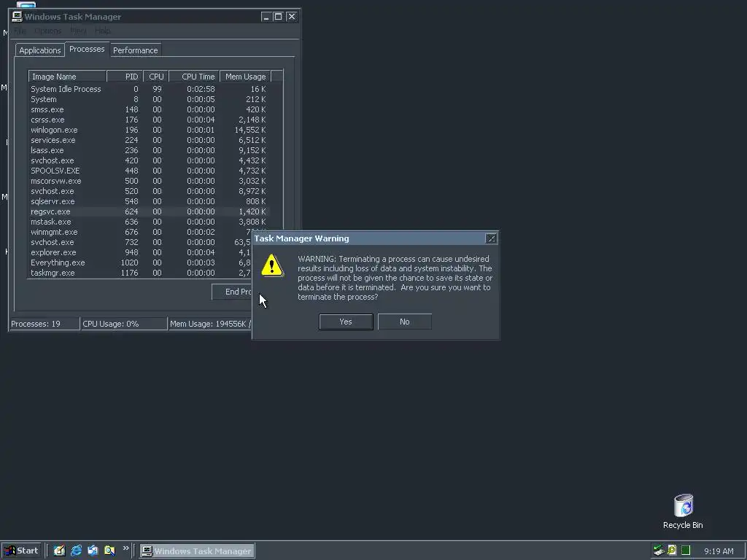This screenshot has width=747, height=560.
Task: Select SPOOLSV.EXE in process list
Action: coord(149,171)
